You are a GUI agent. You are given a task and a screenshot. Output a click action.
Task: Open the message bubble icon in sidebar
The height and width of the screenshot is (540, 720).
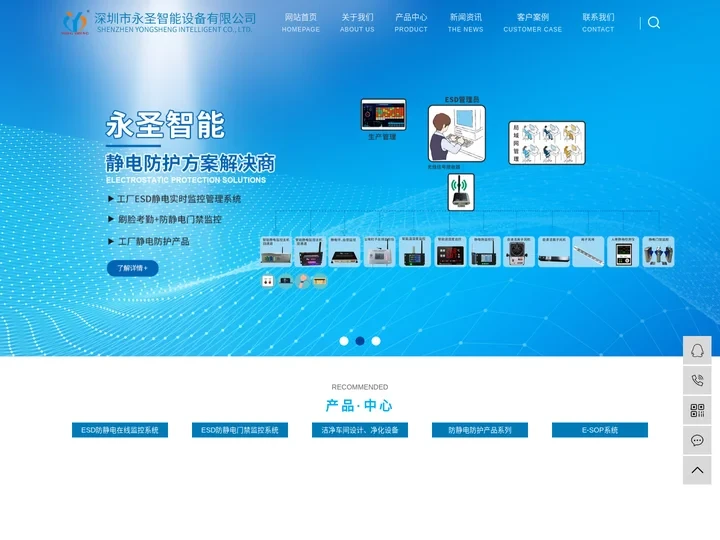(x=697, y=440)
